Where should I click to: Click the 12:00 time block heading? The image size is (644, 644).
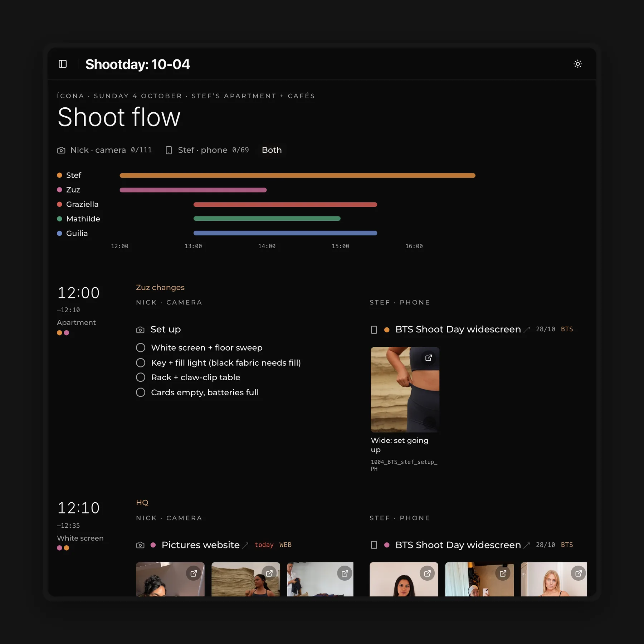coord(79,293)
